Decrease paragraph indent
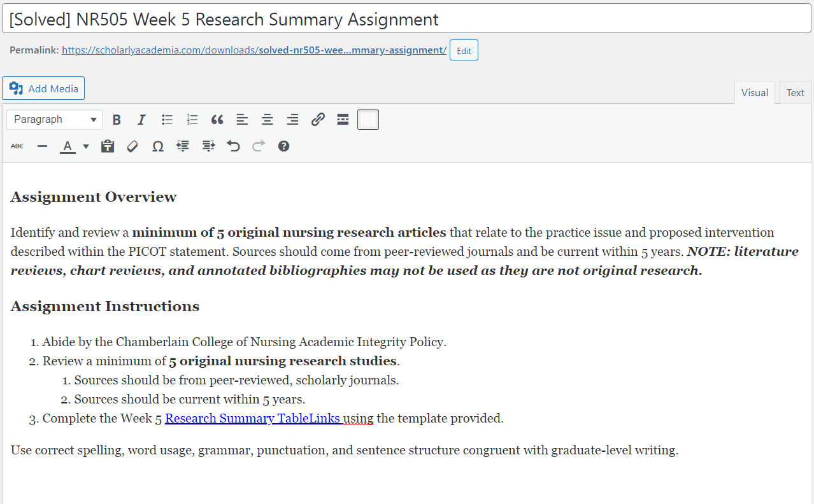 (x=183, y=146)
